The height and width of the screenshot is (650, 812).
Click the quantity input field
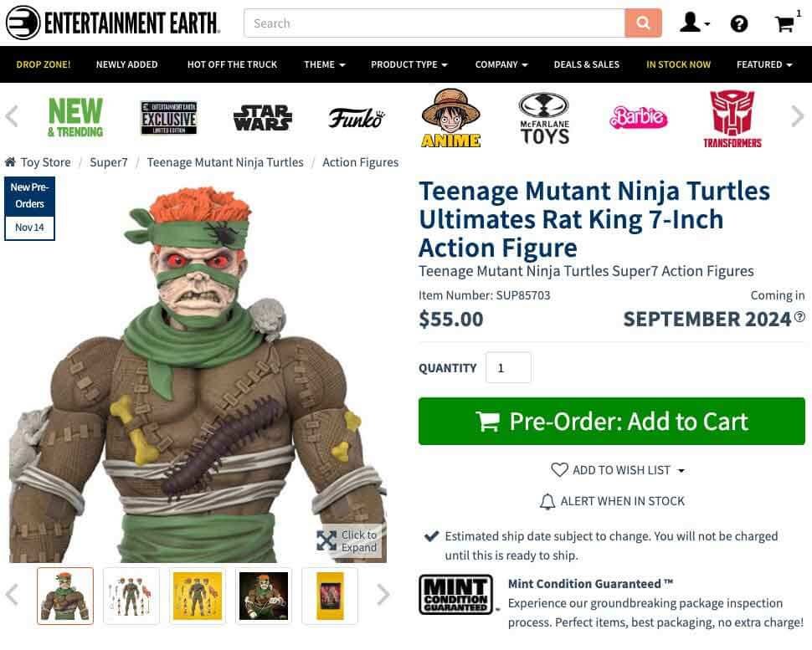point(508,367)
